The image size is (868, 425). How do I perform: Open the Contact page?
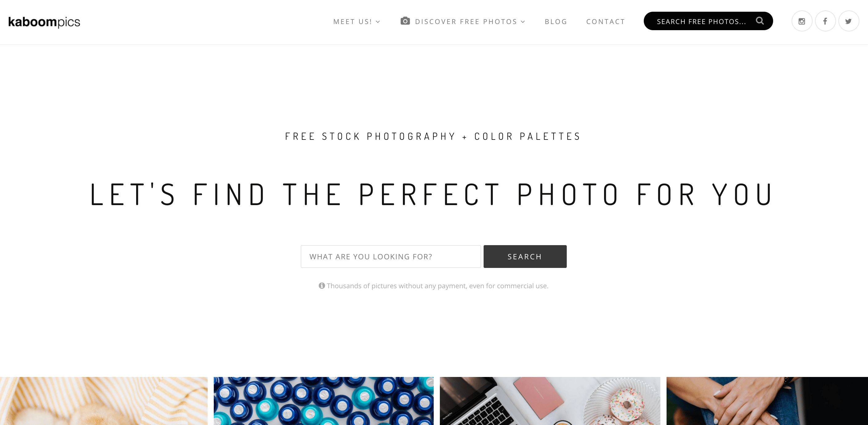606,22
